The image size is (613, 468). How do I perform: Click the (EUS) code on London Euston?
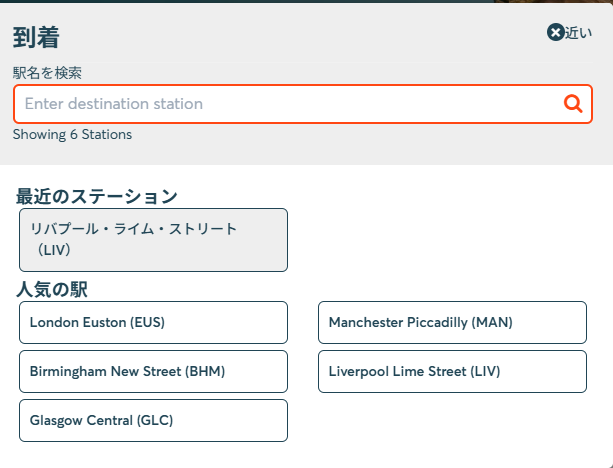click(x=147, y=322)
